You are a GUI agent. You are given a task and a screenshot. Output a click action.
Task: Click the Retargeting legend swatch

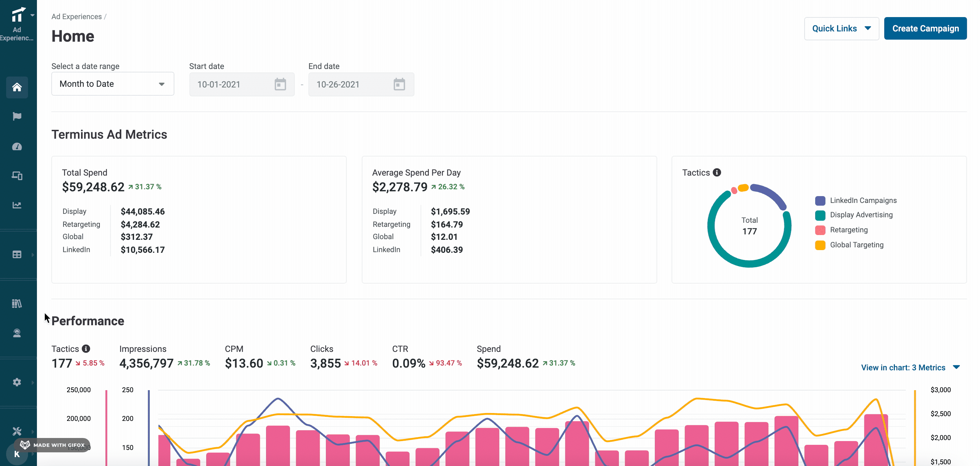pos(820,230)
